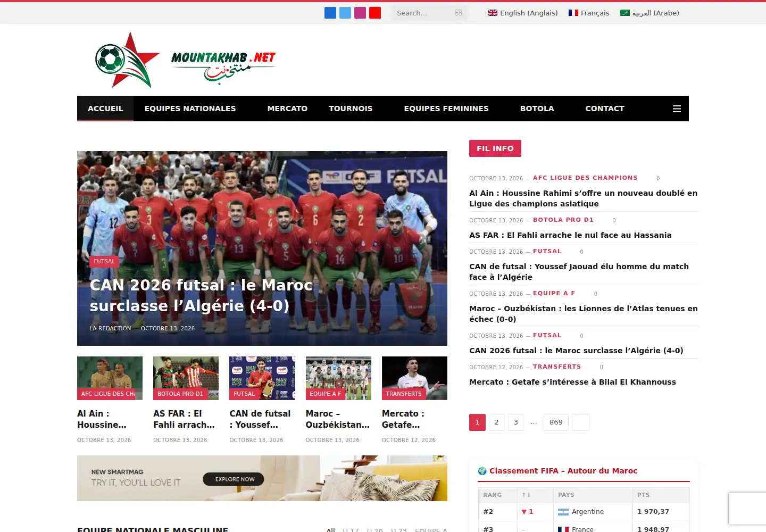The height and width of the screenshot is (532, 766).
Task: Click the FIL INFO heading button
Action: 495,148
